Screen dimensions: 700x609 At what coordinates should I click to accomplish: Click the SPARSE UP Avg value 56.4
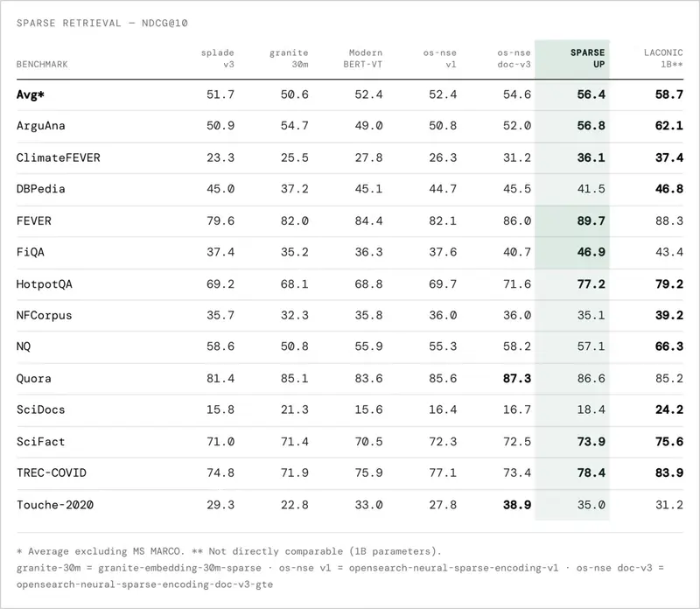tap(591, 94)
